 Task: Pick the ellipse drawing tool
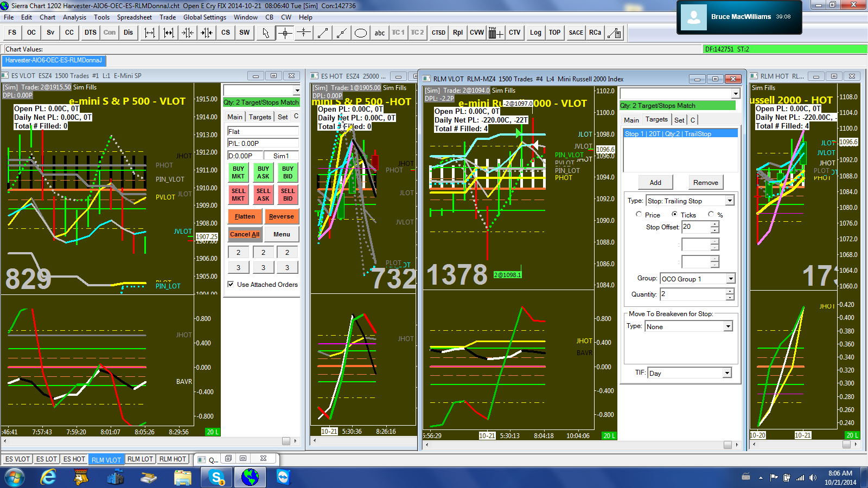(360, 33)
